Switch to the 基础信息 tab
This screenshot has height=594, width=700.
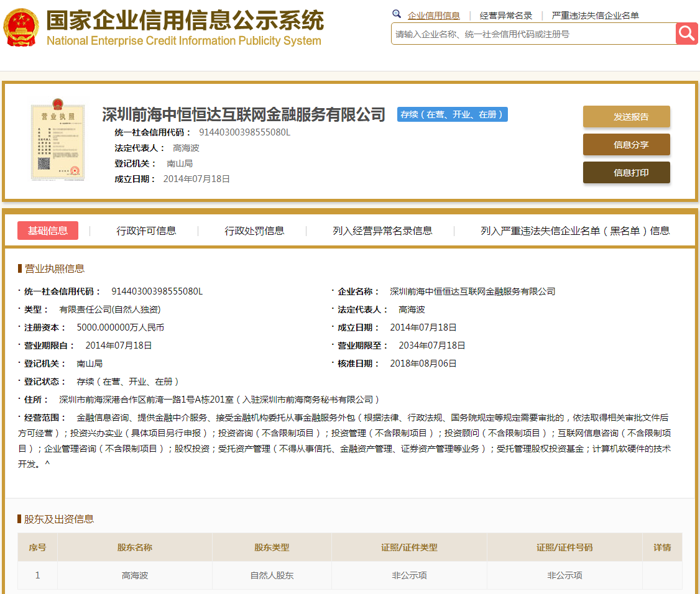[48, 231]
